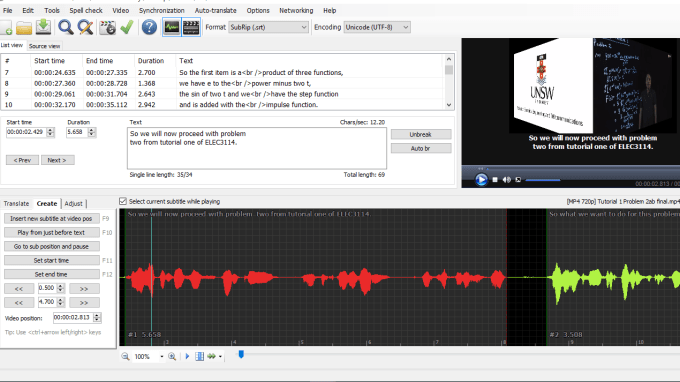Switch to the Adjust tab
This screenshot has width=680, height=382.
click(x=73, y=203)
